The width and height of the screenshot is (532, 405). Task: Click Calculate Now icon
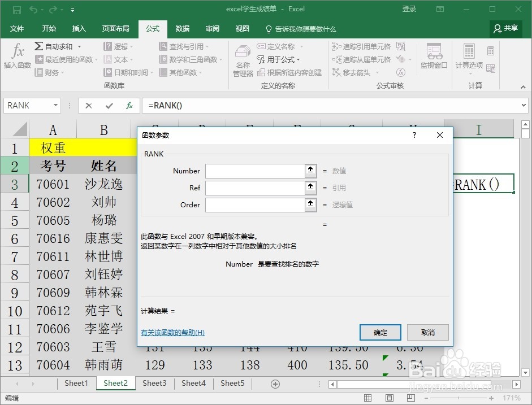[491, 51]
